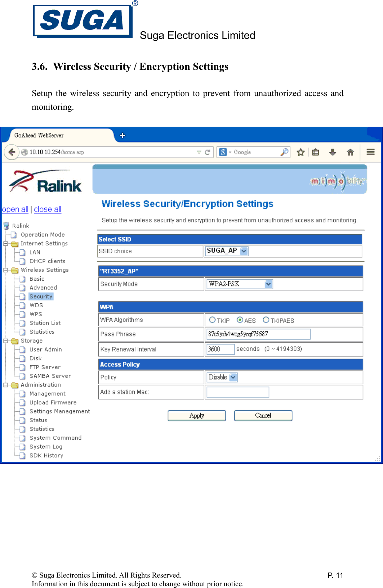The width and height of the screenshot is (383, 588).
Task: Click the Apply button
Action: (x=197, y=415)
